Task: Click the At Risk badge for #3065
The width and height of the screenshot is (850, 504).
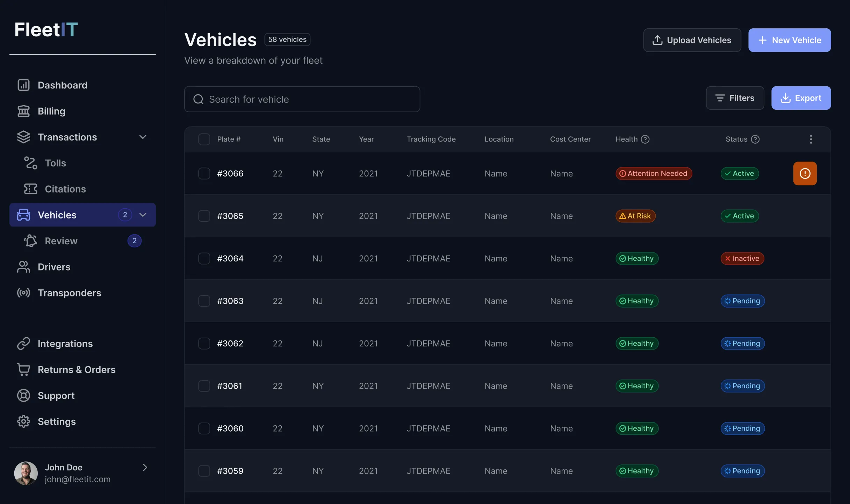Action: click(x=635, y=216)
